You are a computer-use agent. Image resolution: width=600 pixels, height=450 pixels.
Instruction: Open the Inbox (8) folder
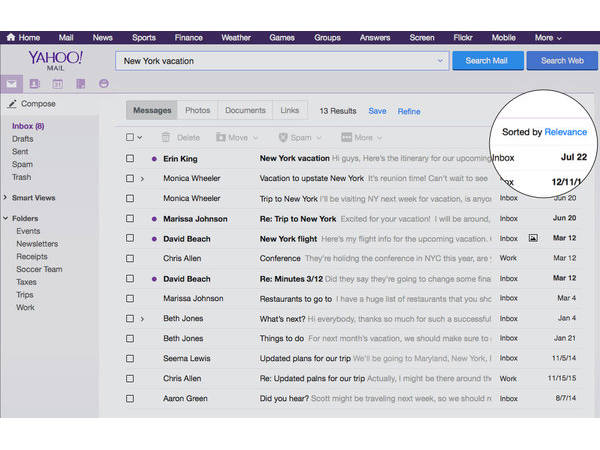[x=28, y=126]
